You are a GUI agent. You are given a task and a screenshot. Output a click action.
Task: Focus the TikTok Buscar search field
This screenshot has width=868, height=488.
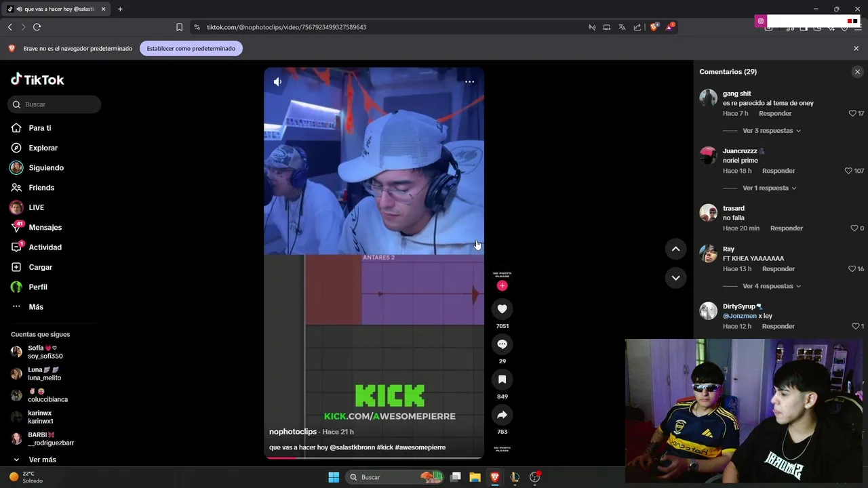(54, 104)
